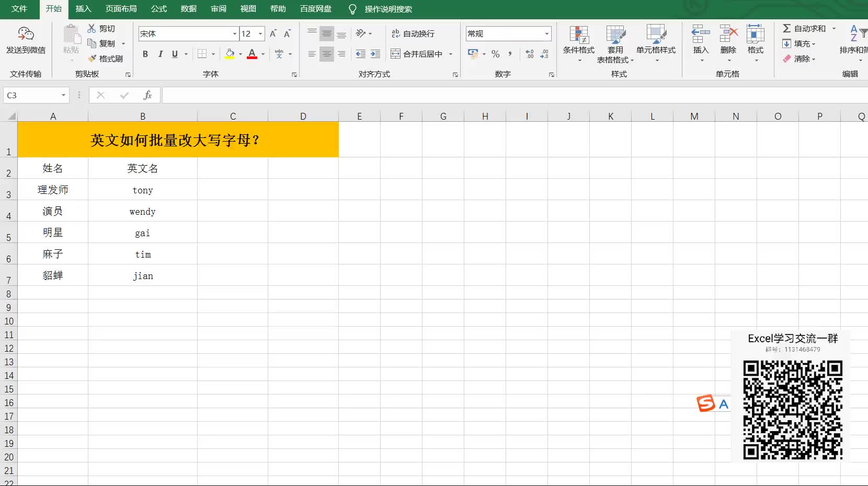
Task: Open font size dropdown 12
Action: click(260, 33)
